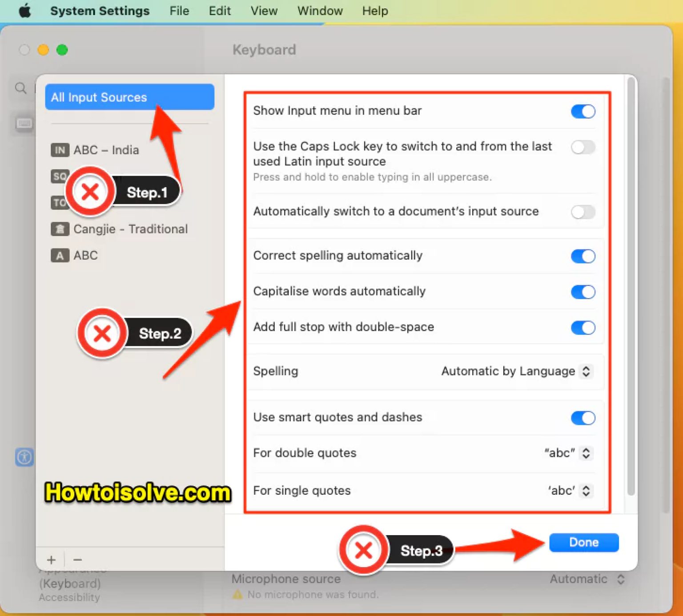Open the Window menu
The height and width of the screenshot is (616, 683).
click(x=320, y=11)
